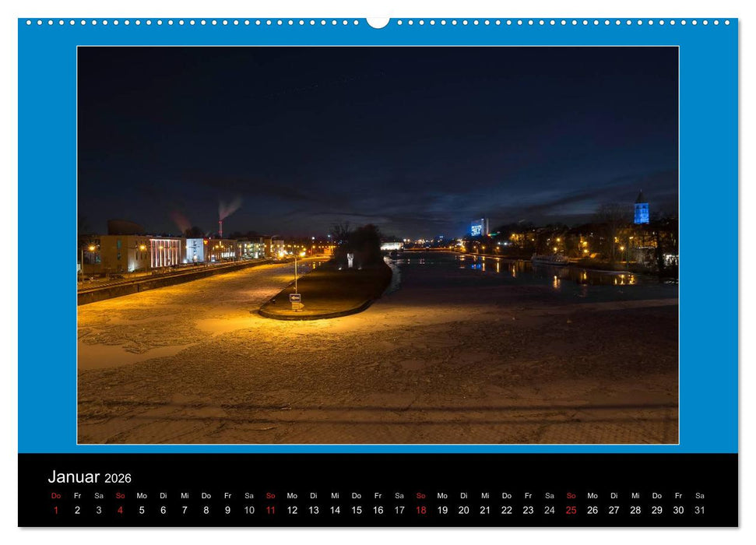Click the Do weekday header
Image resolution: width=756 pixels, height=545 pixels.
click(55, 495)
